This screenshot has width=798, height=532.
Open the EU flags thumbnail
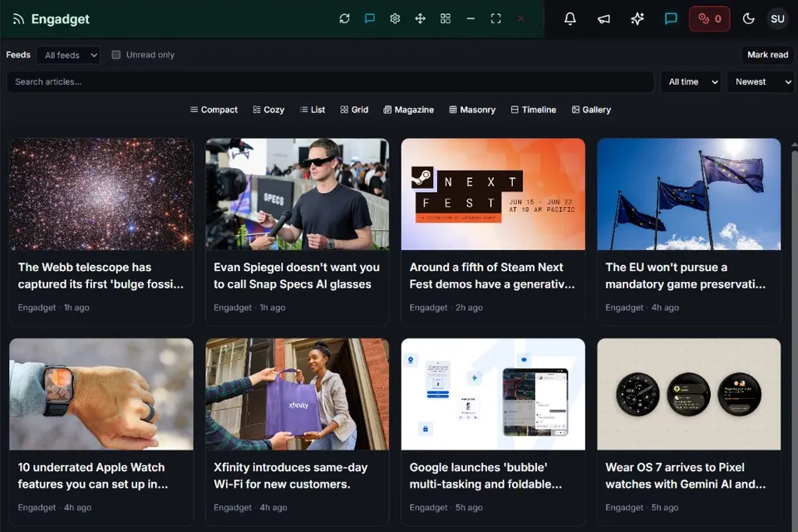pos(688,194)
